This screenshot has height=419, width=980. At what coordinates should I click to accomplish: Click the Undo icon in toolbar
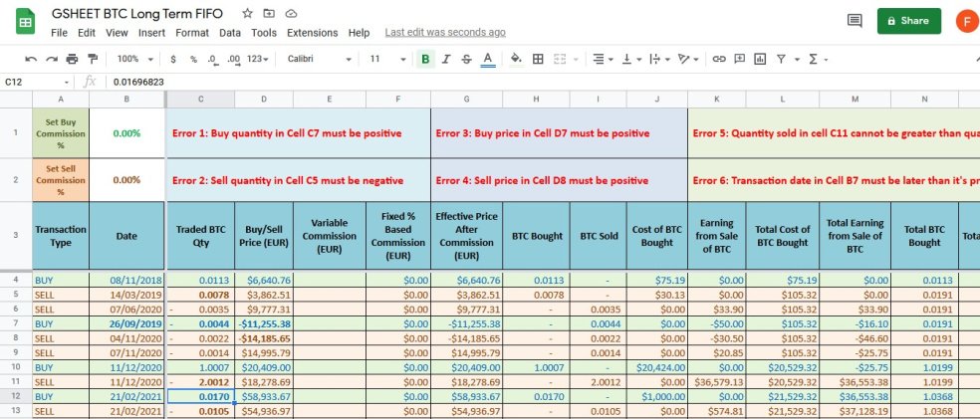(x=31, y=60)
